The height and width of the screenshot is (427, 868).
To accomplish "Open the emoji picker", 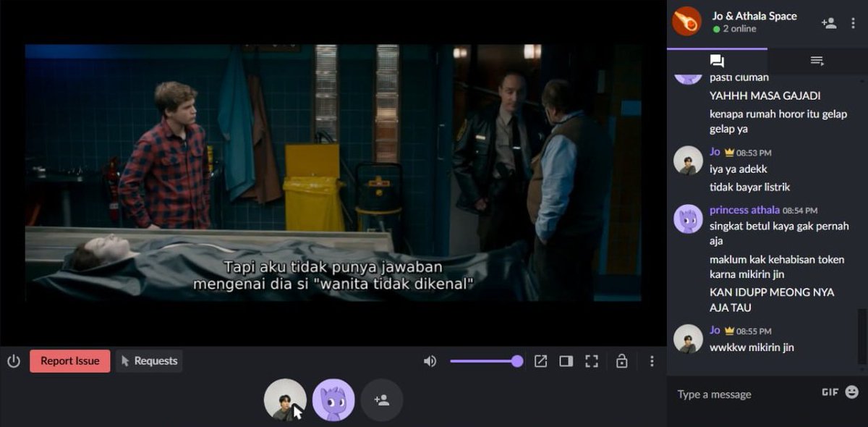I will 852,392.
